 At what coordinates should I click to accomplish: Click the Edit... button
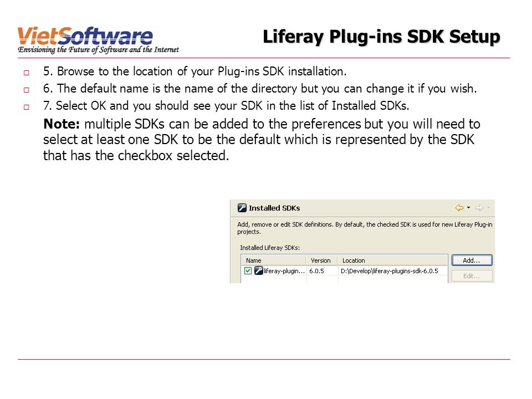(x=472, y=276)
